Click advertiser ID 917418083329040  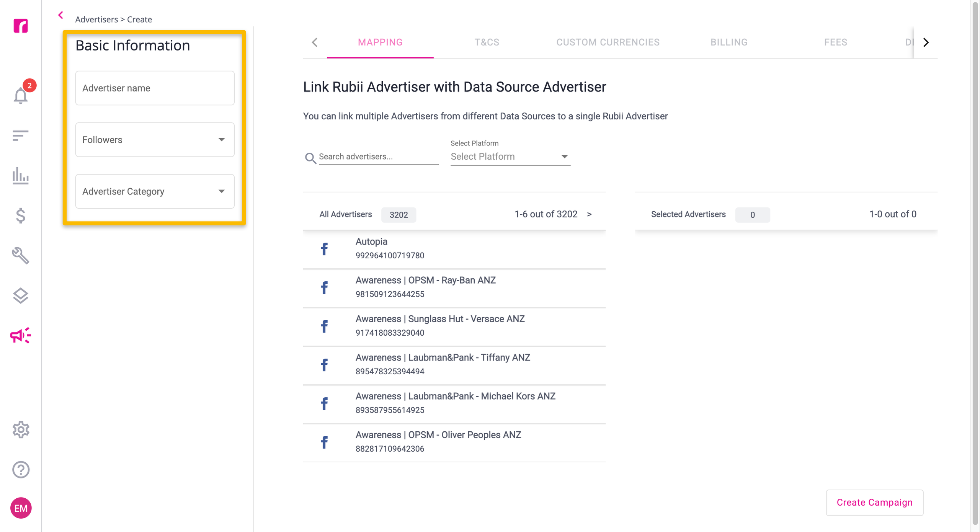[390, 333]
